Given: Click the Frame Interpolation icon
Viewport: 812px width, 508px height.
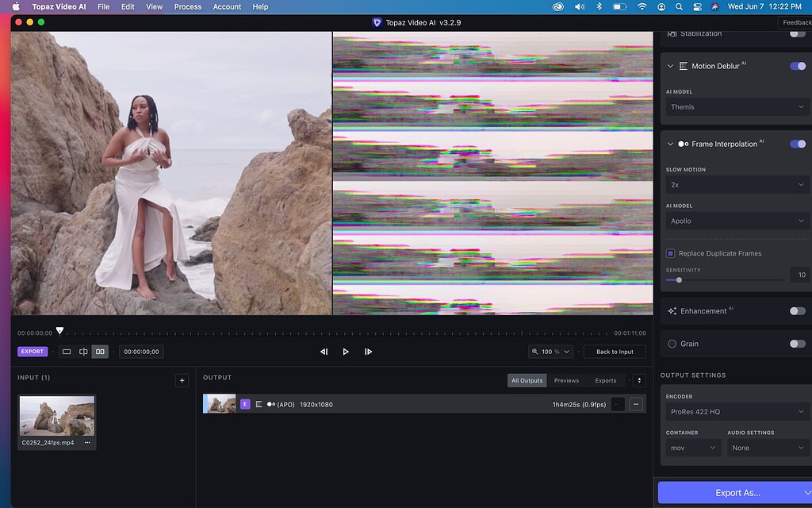Looking at the screenshot, I should pyautogui.click(x=683, y=144).
